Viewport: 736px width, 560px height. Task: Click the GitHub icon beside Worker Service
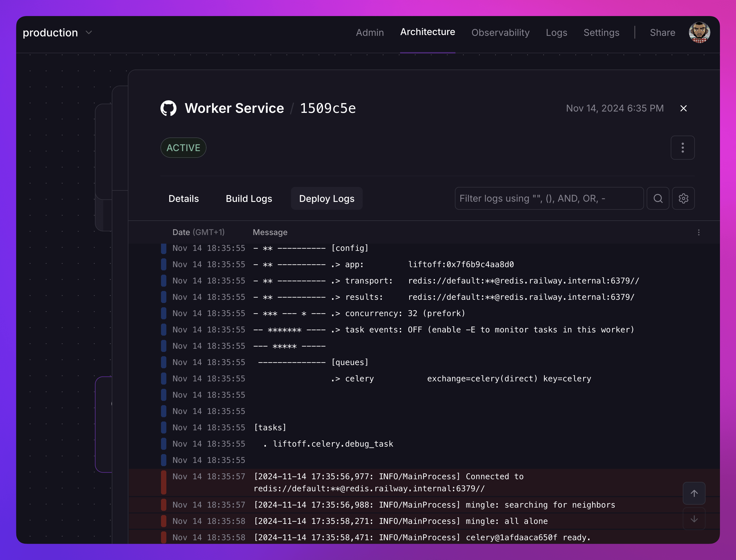coord(168,108)
